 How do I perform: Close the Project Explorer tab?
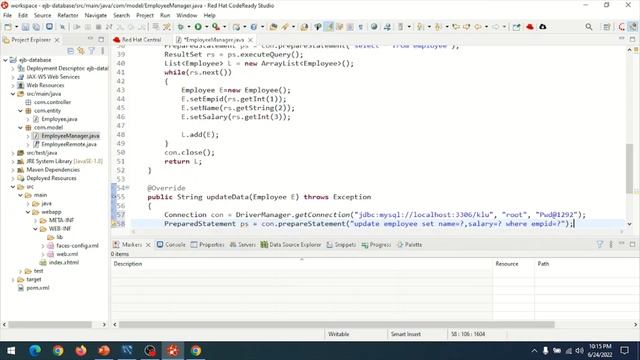pyautogui.click(x=57, y=40)
